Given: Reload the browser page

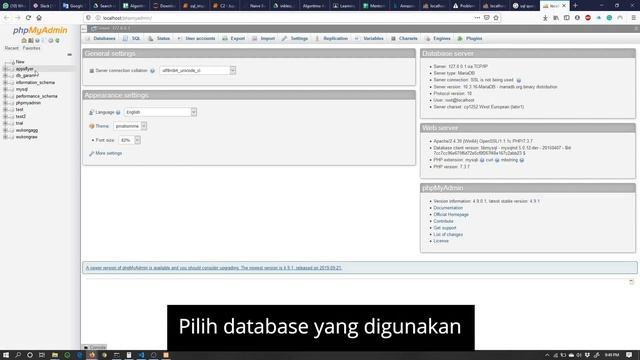Looking at the screenshot, I should (28, 18).
